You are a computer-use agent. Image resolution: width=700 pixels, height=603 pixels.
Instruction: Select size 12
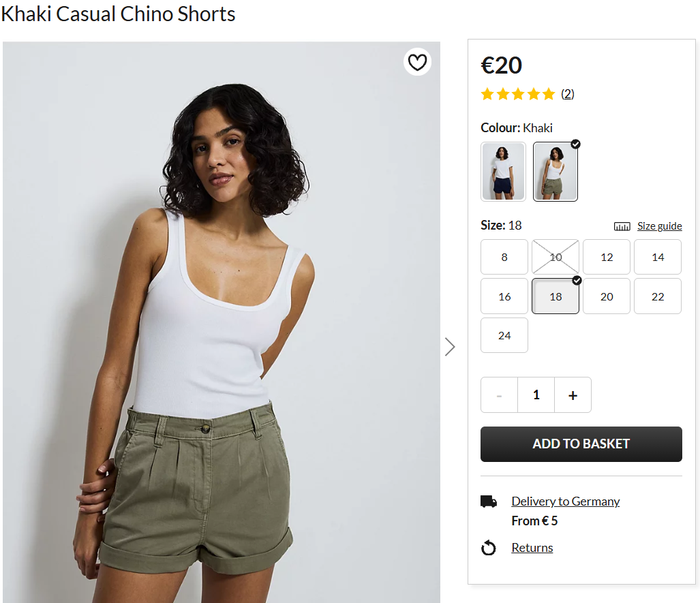coord(607,257)
